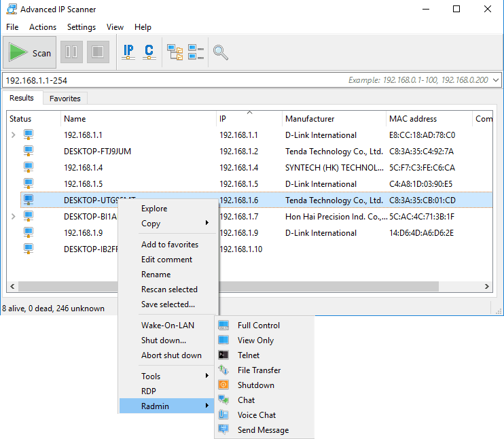Start Radmin Chat
The image size is (504, 439).
pyautogui.click(x=264, y=400)
